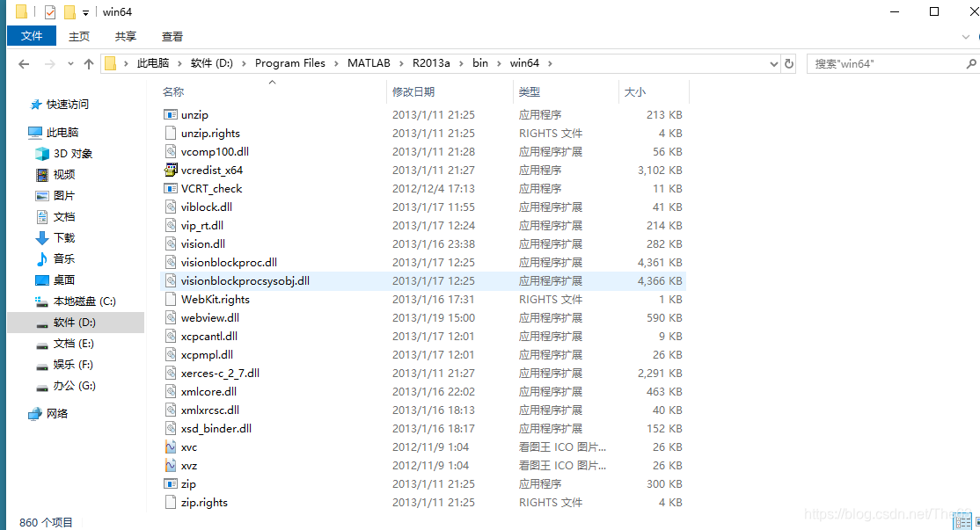
Task: Click 软件 (D:) in the address breadcrumb
Action: (211, 63)
